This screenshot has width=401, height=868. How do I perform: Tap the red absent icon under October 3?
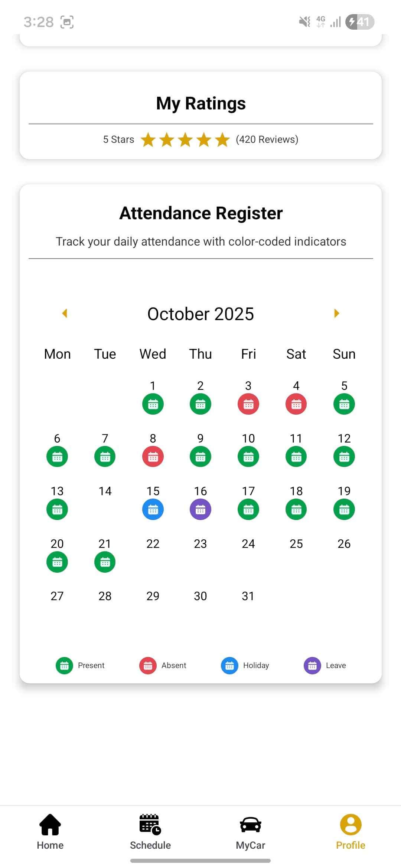pyautogui.click(x=248, y=404)
